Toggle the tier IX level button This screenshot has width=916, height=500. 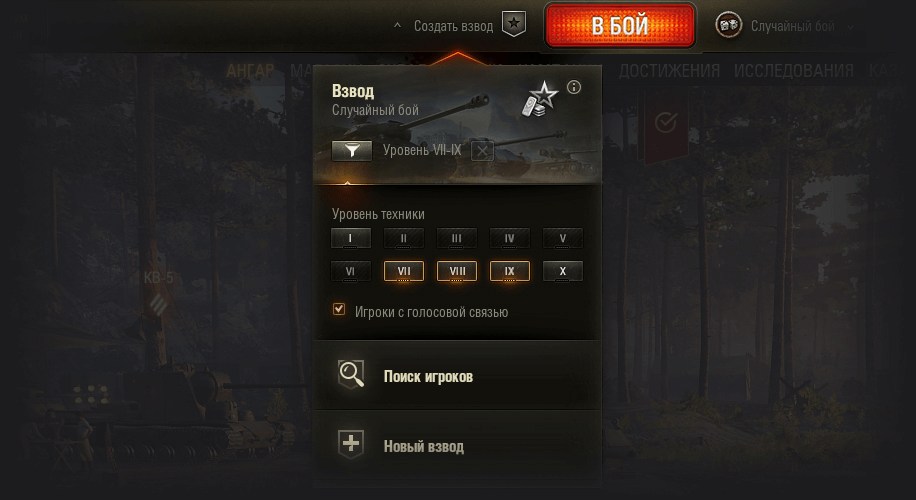(510, 271)
